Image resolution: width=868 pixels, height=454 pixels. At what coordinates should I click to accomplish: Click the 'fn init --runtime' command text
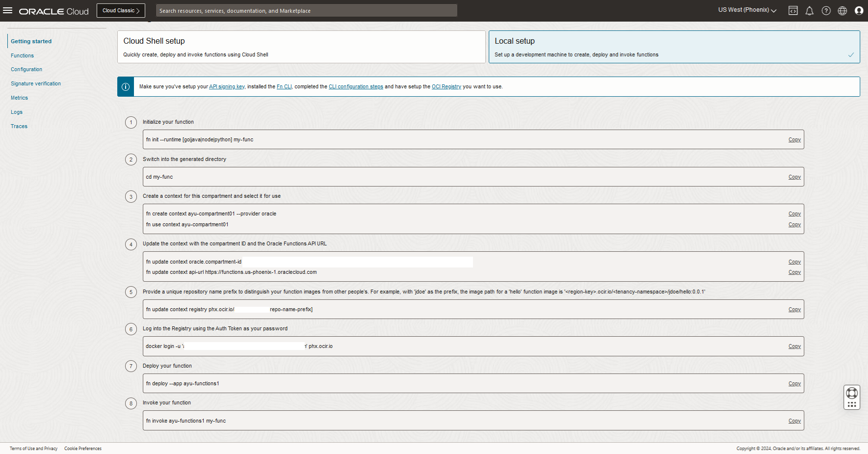point(200,140)
